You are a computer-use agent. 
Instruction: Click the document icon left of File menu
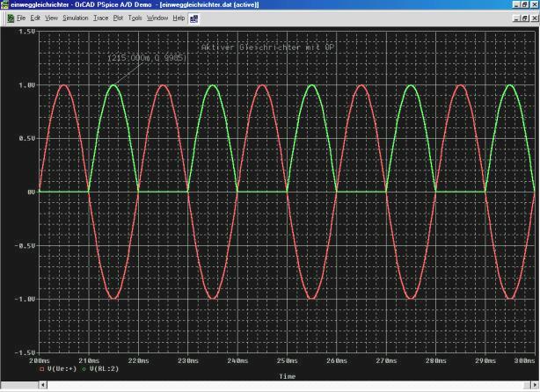(x=11, y=18)
